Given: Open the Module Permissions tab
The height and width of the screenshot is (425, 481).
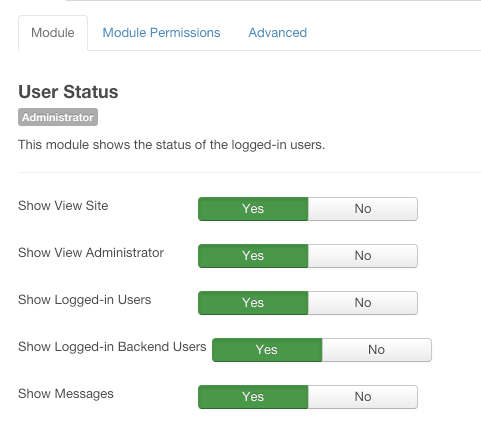Looking at the screenshot, I should [161, 33].
